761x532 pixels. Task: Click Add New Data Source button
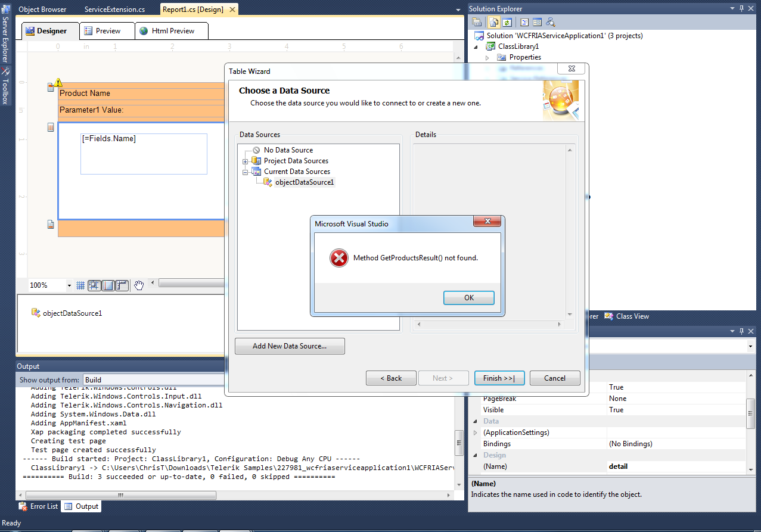coord(290,346)
